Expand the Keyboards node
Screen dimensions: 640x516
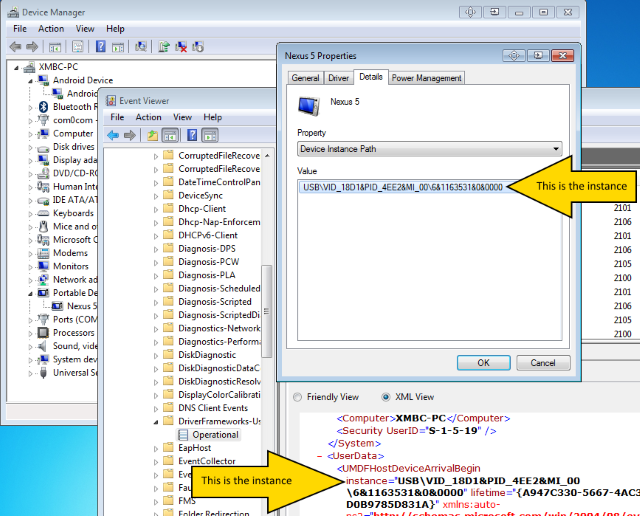tap(30, 214)
